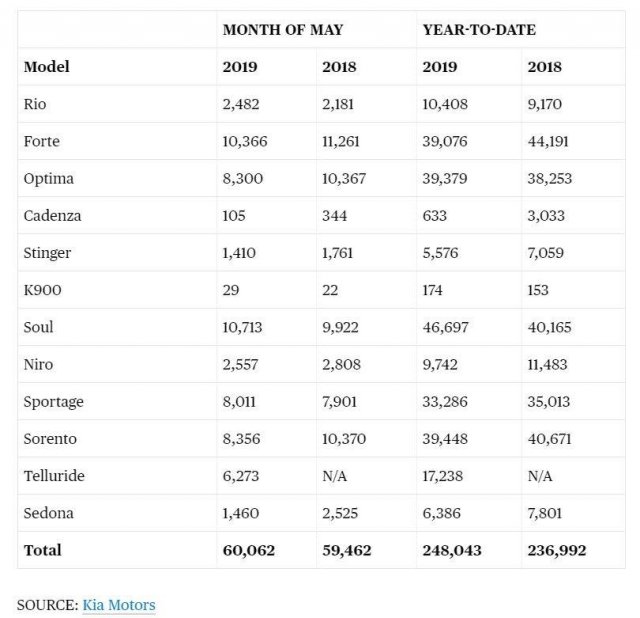The width and height of the screenshot is (640, 618).
Task: Click the Optima row label
Action: point(48,178)
